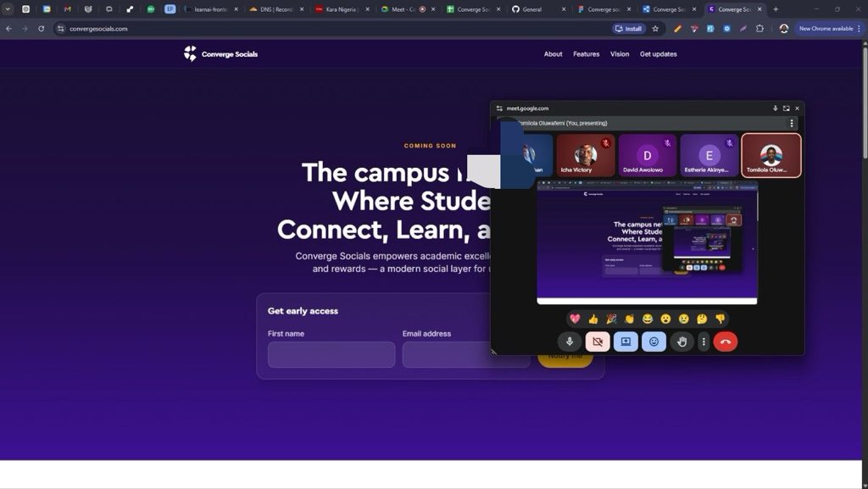Send the clapping hands reaction
The image size is (868, 489).
click(x=630, y=319)
